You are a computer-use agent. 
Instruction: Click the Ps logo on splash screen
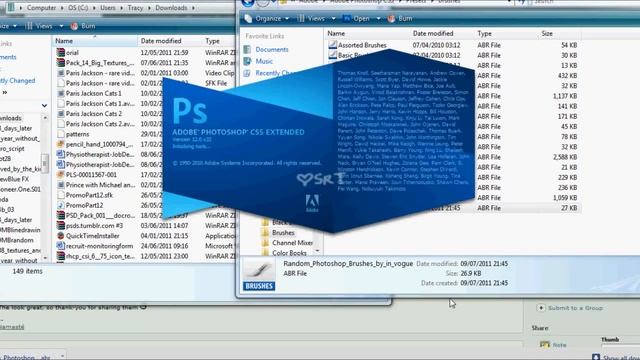pos(189,111)
